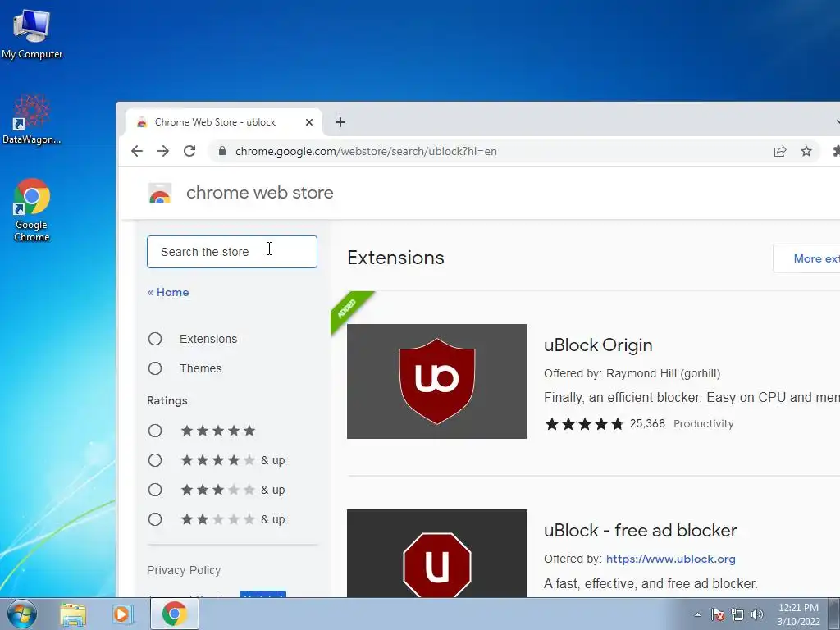840x630 pixels.
Task: Go back with browser back arrow
Action: click(x=137, y=151)
